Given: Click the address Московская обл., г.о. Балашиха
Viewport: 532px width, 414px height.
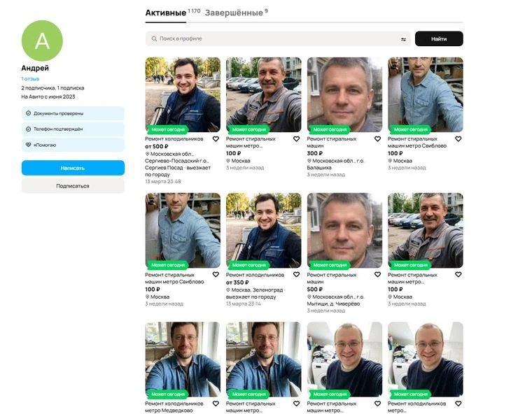Looking at the screenshot, I should 335,164.
